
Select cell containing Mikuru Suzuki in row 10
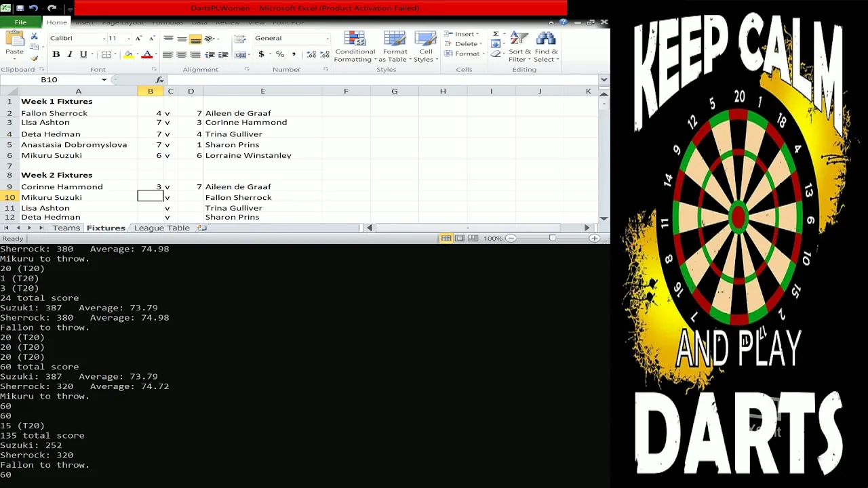click(78, 197)
